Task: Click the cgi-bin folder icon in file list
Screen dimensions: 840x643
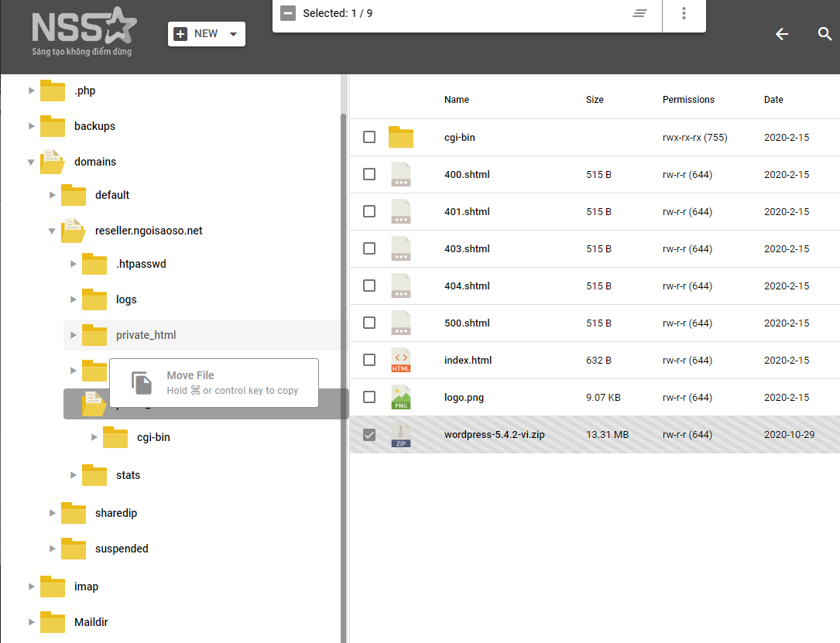Action: [400, 137]
